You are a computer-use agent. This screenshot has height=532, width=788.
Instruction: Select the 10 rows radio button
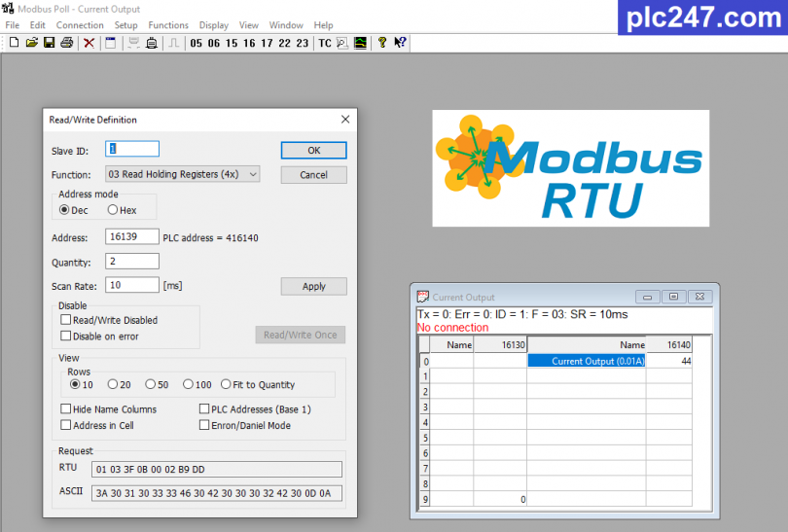75,384
